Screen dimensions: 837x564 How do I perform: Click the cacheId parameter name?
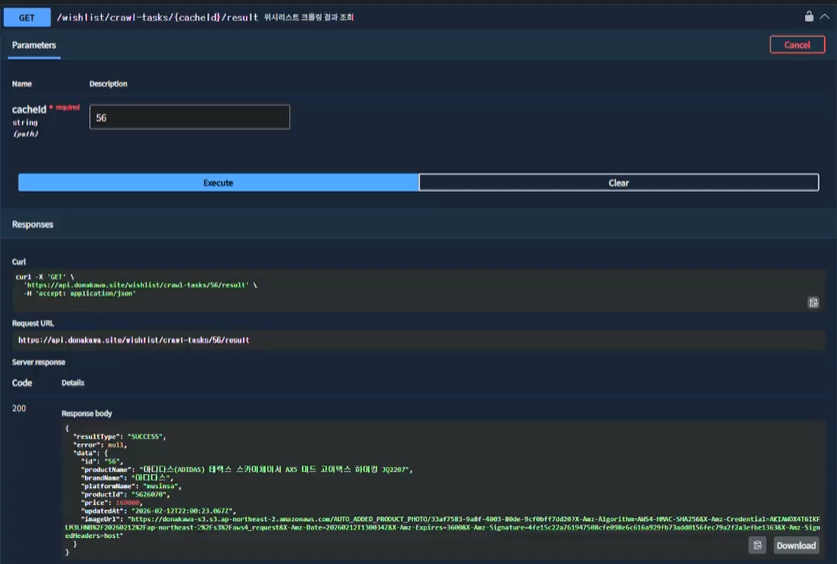click(29, 109)
